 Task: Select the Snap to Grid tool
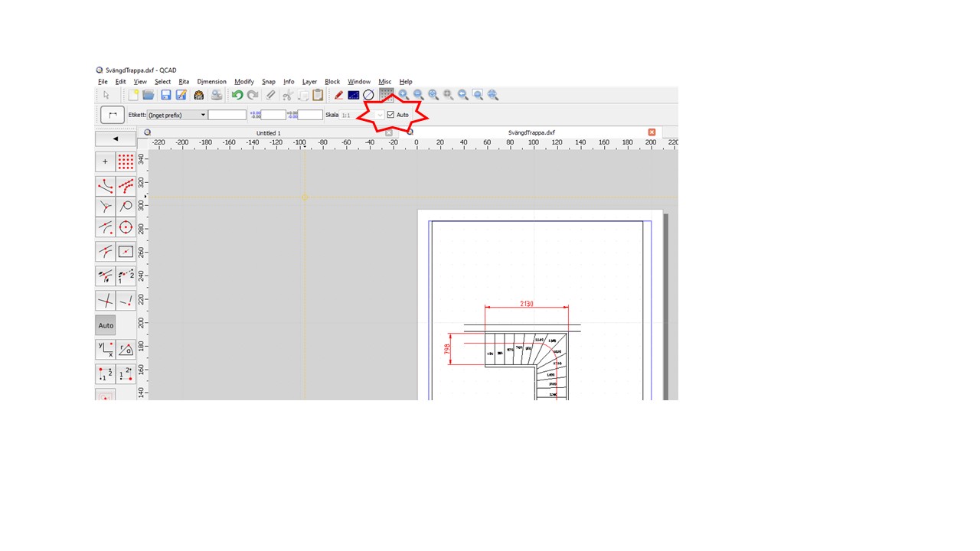point(126,161)
